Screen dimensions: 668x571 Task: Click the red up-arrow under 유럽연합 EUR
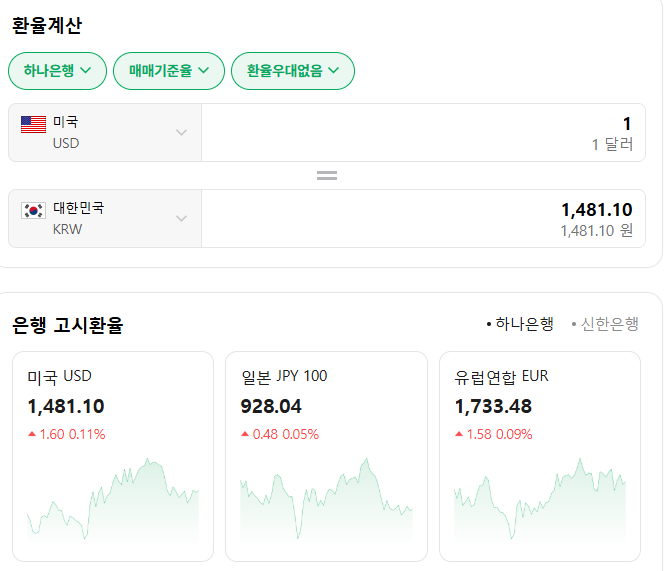pos(459,434)
